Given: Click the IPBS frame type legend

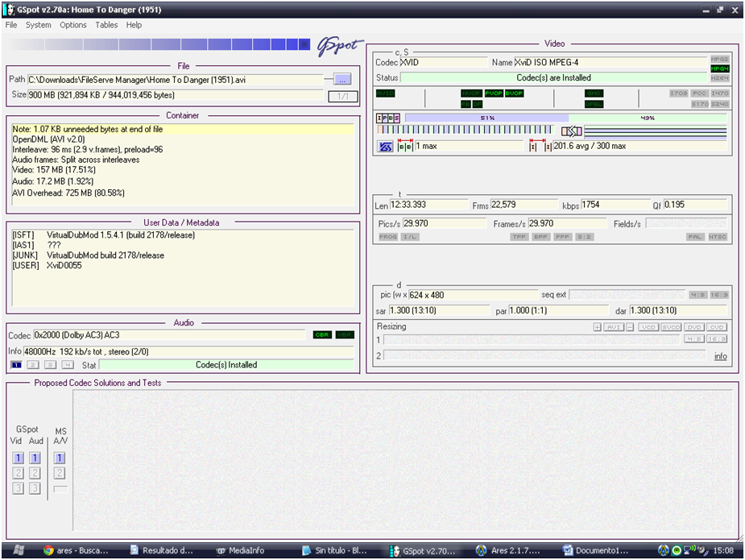Looking at the screenshot, I should (x=387, y=118).
